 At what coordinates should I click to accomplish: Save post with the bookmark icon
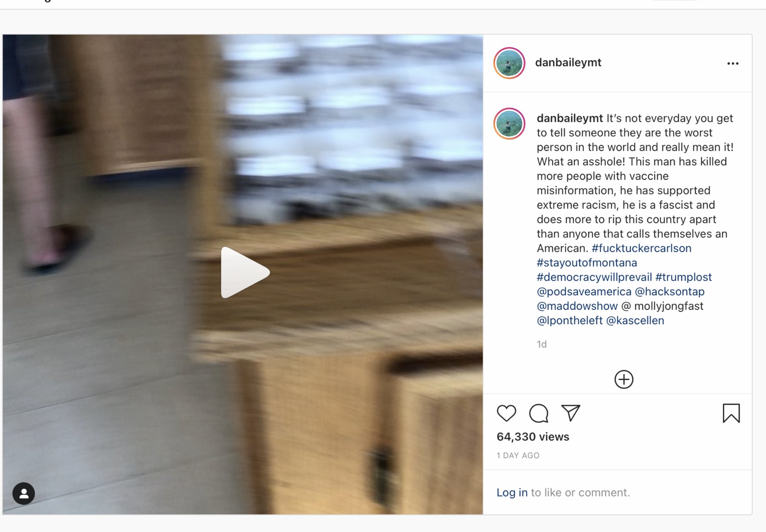coord(731,413)
